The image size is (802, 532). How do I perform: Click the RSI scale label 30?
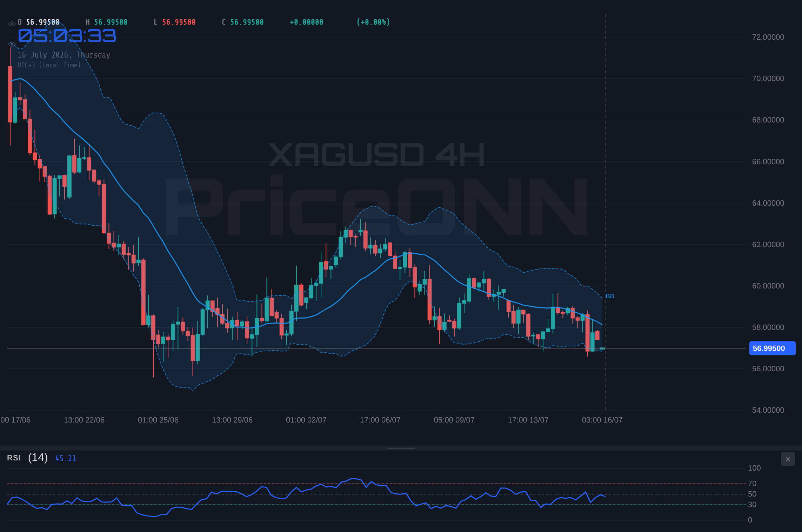(752, 505)
